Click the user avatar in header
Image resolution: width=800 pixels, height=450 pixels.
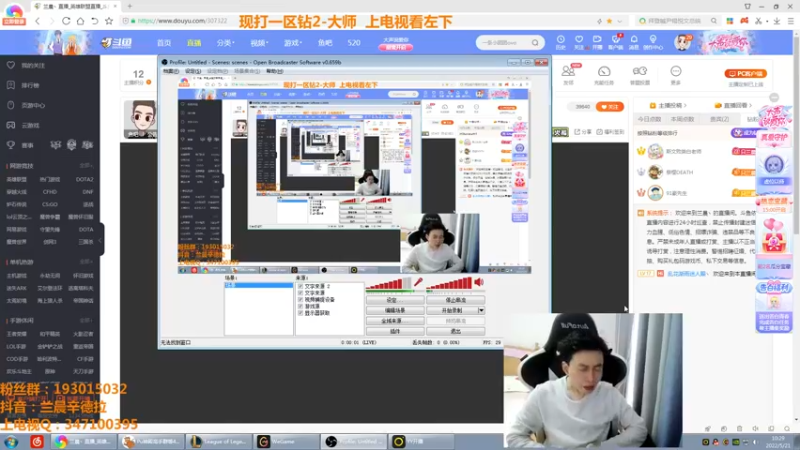(x=682, y=42)
